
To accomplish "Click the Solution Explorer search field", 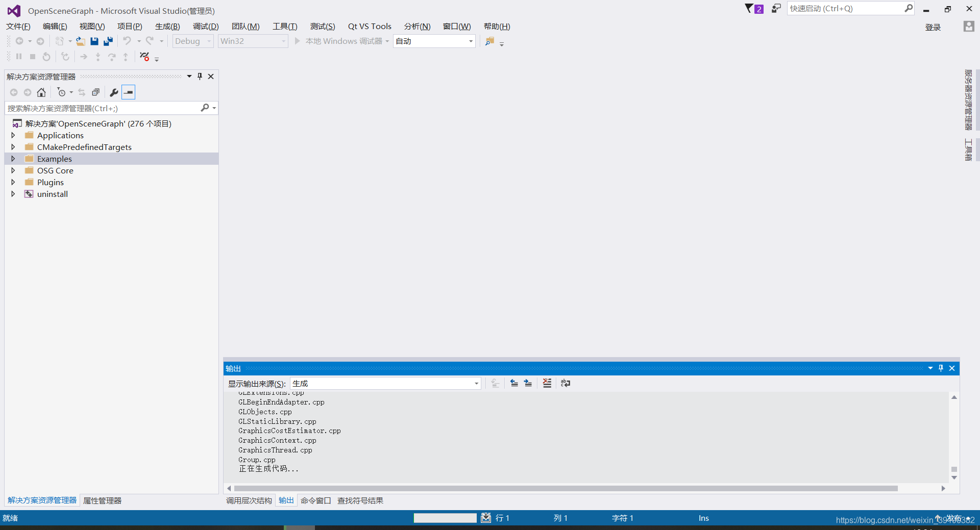I will 102,108.
